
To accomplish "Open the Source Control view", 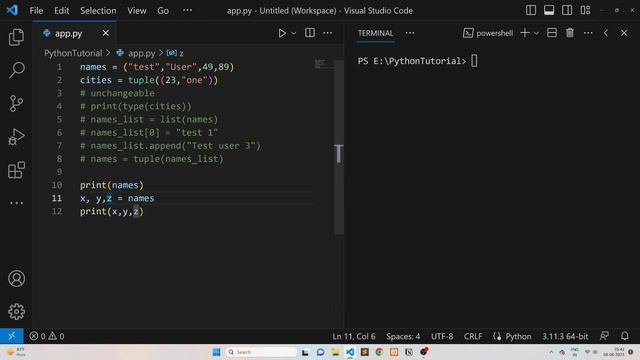I will click(x=16, y=103).
